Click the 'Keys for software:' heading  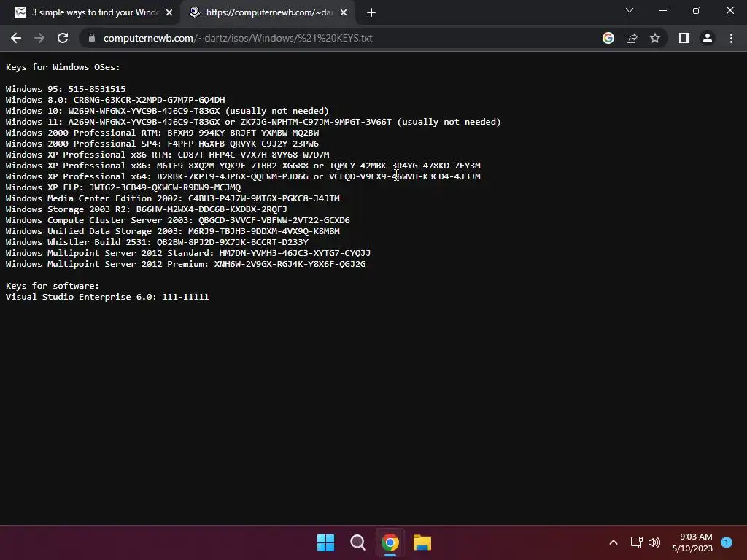click(x=53, y=286)
